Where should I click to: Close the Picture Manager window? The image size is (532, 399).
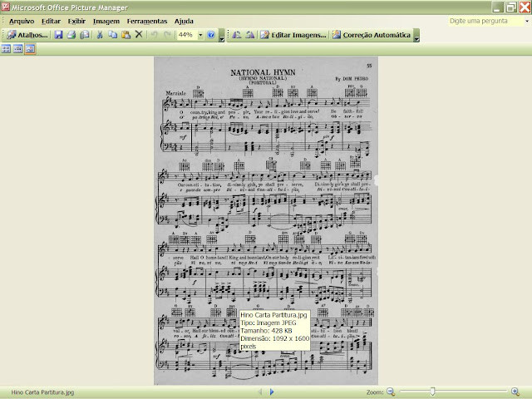tap(525, 7)
